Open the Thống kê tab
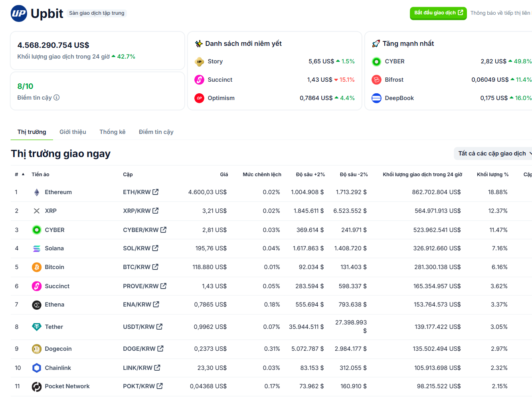 (113, 132)
